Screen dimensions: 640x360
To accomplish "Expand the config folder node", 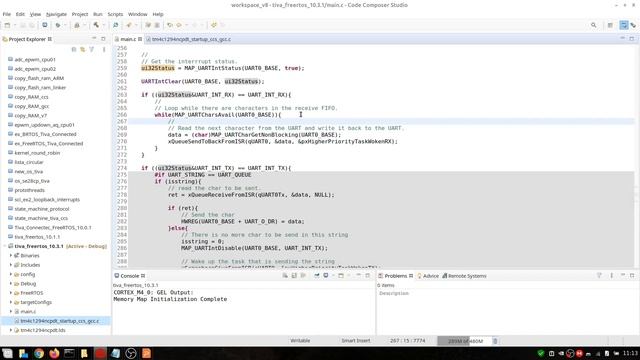I will point(11,274).
